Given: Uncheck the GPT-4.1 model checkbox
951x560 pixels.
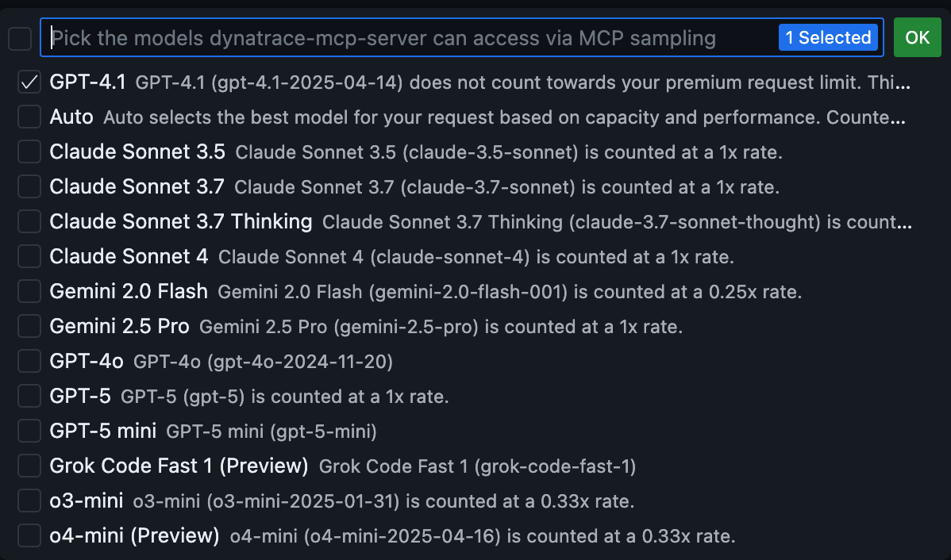Looking at the screenshot, I should (29, 82).
